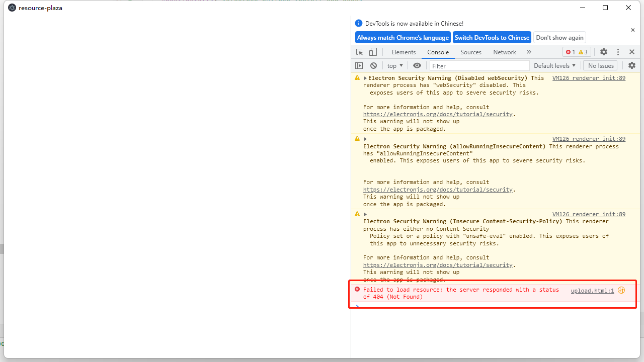Click Switch DevTools to Chinese button

coord(492,37)
